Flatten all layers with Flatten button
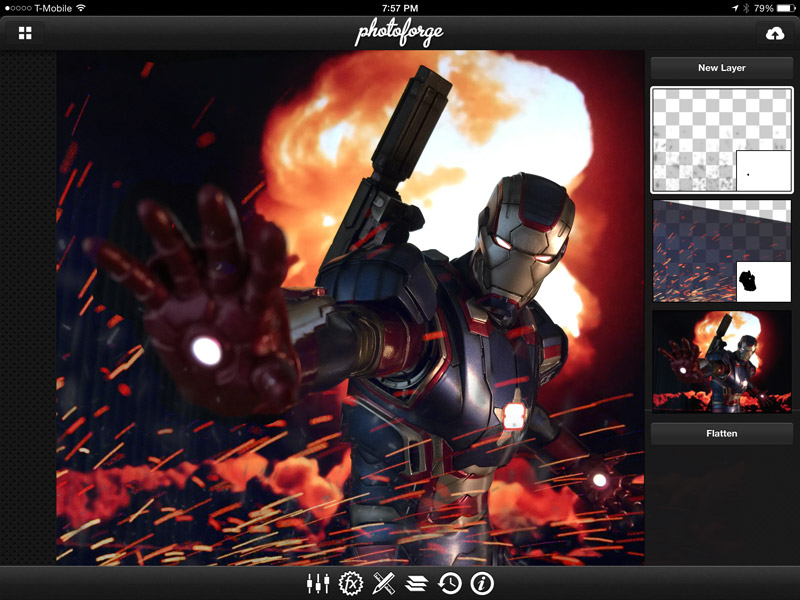The height and width of the screenshot is (600, 800). click(x=721, y=434)
